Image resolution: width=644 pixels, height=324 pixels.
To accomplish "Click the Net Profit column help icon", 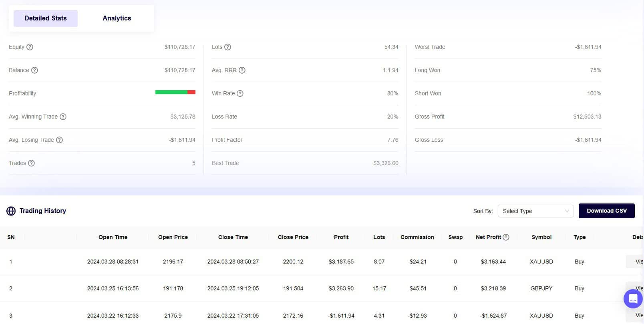I will 506,237.
